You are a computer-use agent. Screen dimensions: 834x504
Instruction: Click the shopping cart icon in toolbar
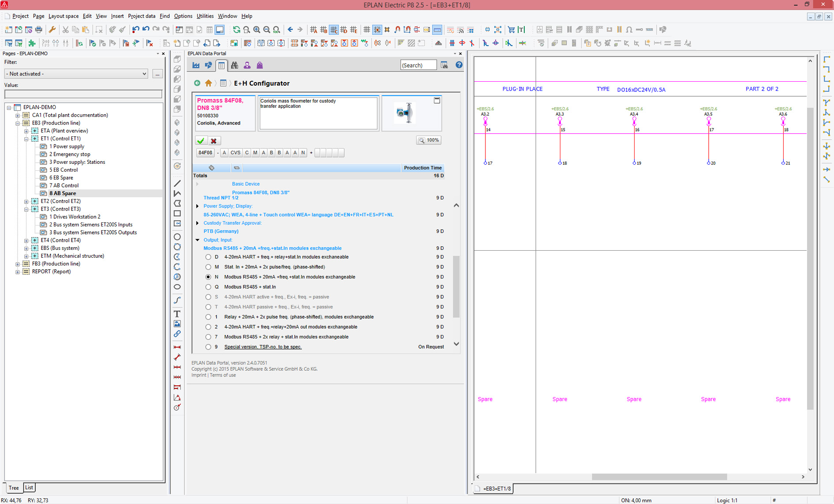coord(511,30)
